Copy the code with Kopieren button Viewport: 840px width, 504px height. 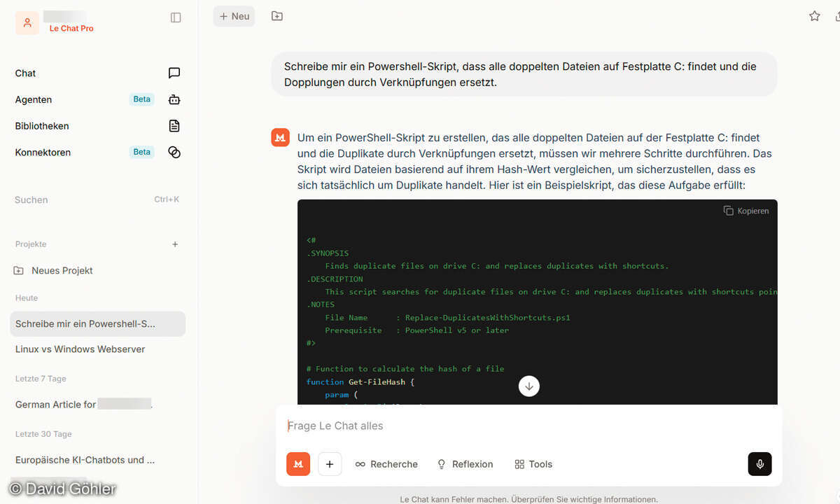746,211
